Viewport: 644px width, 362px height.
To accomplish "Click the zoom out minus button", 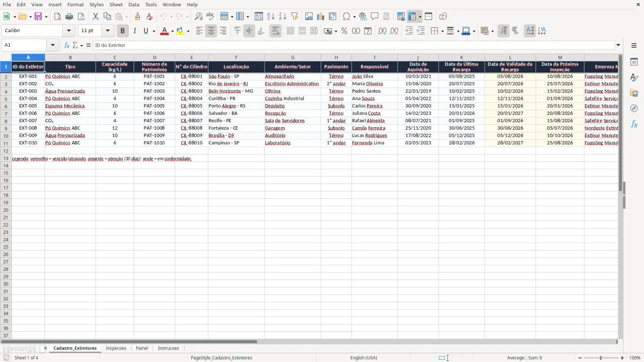I will click(x=580, y=358).
